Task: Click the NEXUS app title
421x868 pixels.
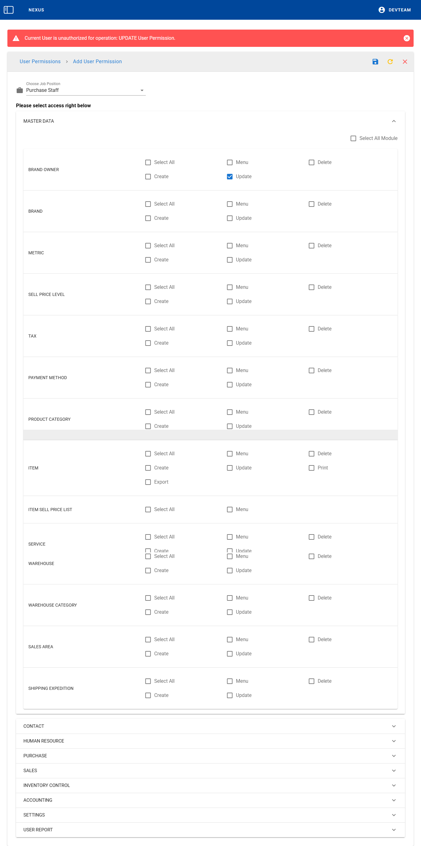Action: coord(36,10)
